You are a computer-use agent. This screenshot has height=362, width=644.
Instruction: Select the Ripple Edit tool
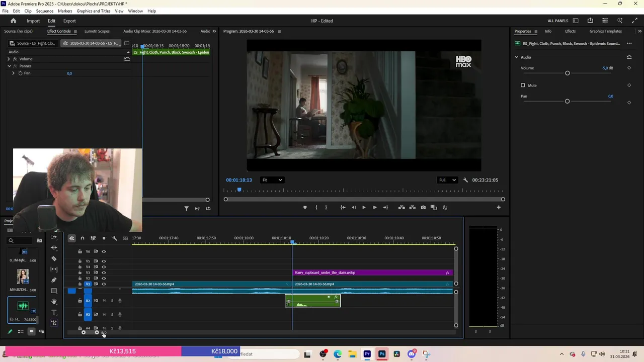click(54, 248)
